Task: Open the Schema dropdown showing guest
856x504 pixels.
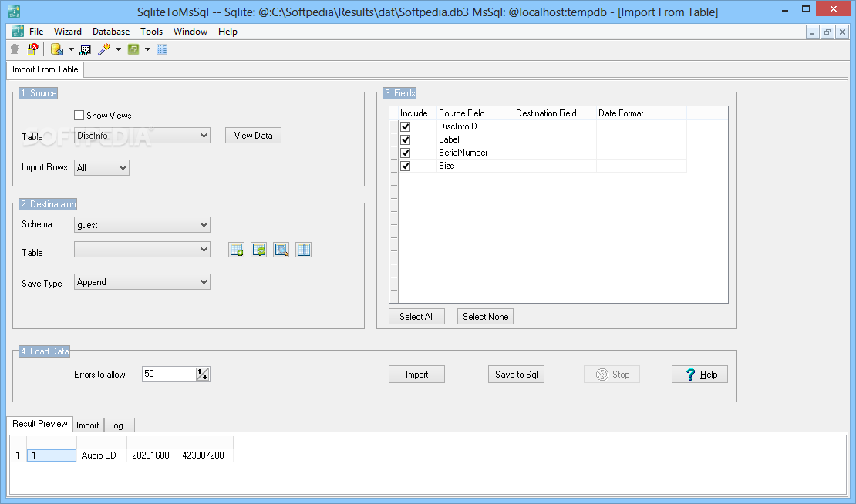Action: [x=142, y=225]
